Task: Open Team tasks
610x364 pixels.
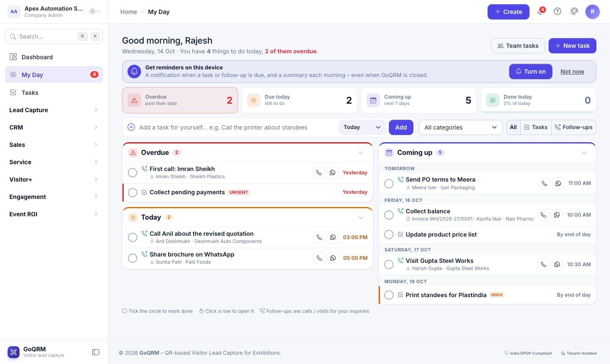Action: coord(518,46)
